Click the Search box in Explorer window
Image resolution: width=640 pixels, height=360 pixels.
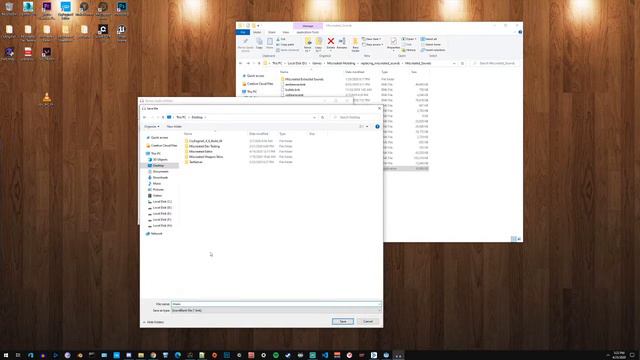point(495,63)
